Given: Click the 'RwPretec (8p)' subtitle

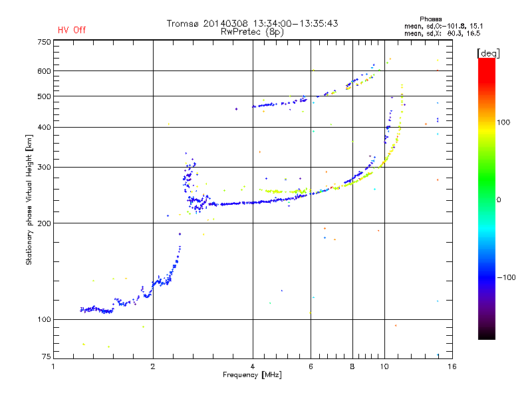Looking at the screenshot, I should point(252,32).
